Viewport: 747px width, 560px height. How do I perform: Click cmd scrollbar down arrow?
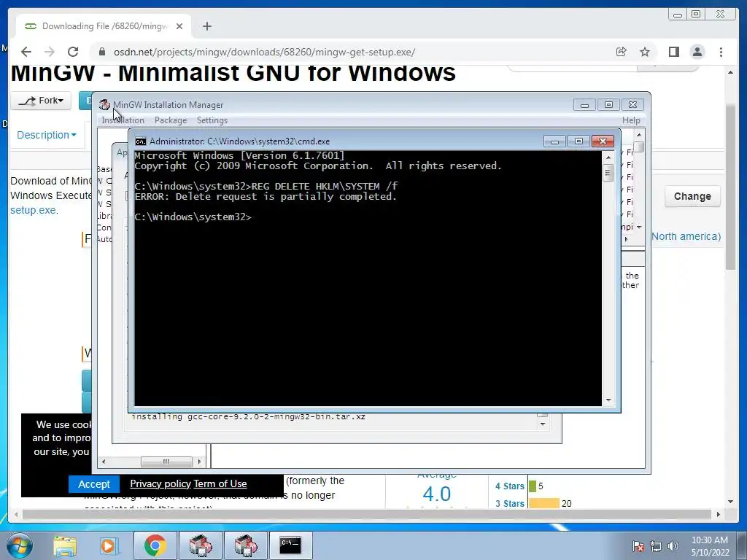tap(608, 400)
